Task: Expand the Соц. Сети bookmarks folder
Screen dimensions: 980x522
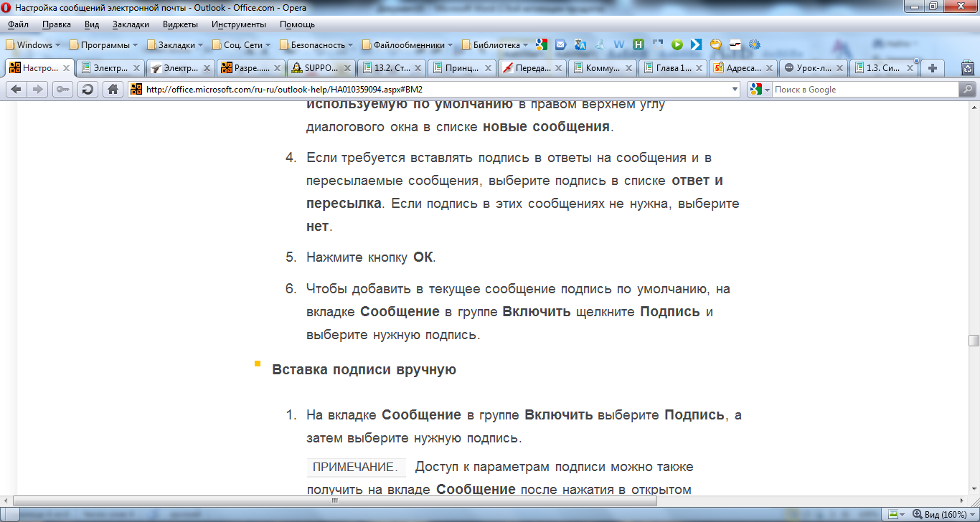Action: tap(241, 44)
